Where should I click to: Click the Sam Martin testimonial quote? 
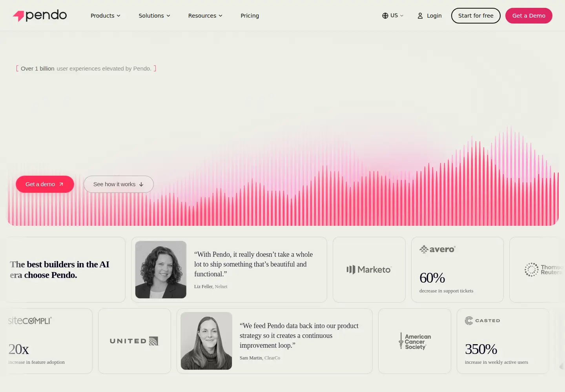(x=299, y=336)
